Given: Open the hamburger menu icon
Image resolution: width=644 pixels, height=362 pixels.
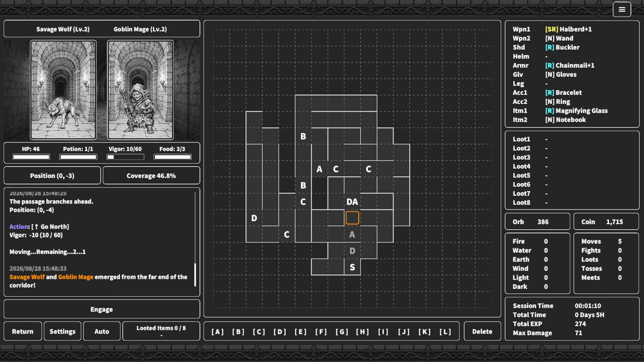Looking at the screenshot, I should (622, 9).
